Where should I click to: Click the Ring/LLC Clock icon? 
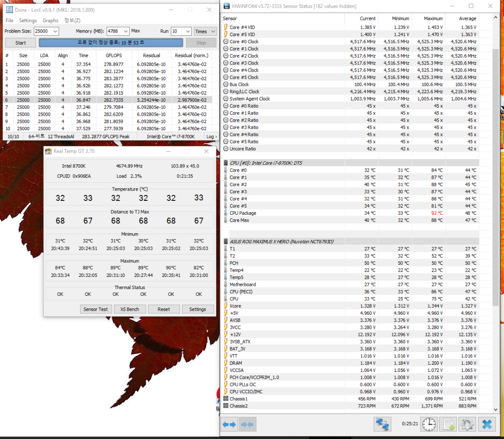[x=226, y=91]
